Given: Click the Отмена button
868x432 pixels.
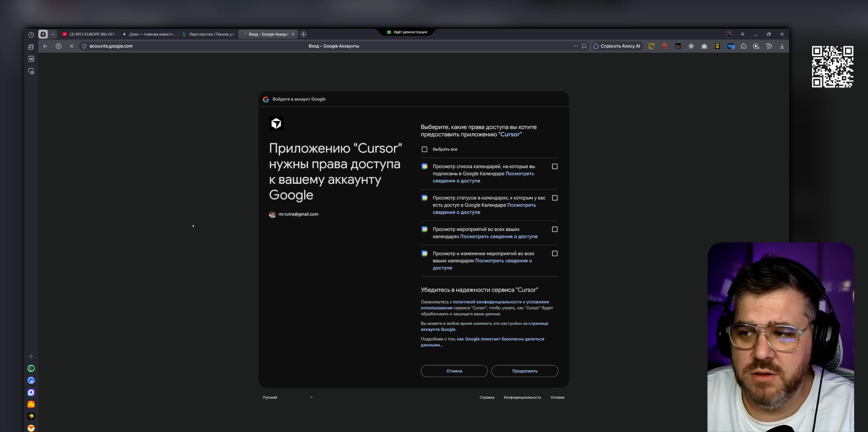Looking at the screenshot, I should [x=454, y=371].
